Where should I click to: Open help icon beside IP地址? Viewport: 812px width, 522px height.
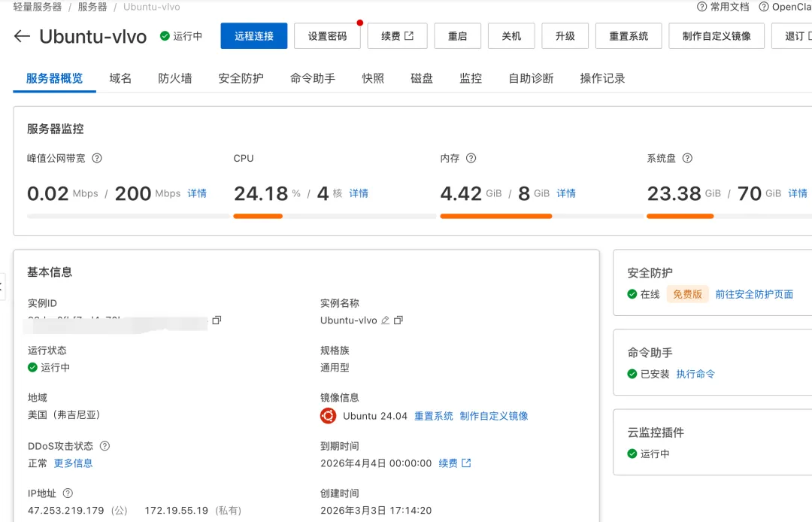click(x=68, y=493)
